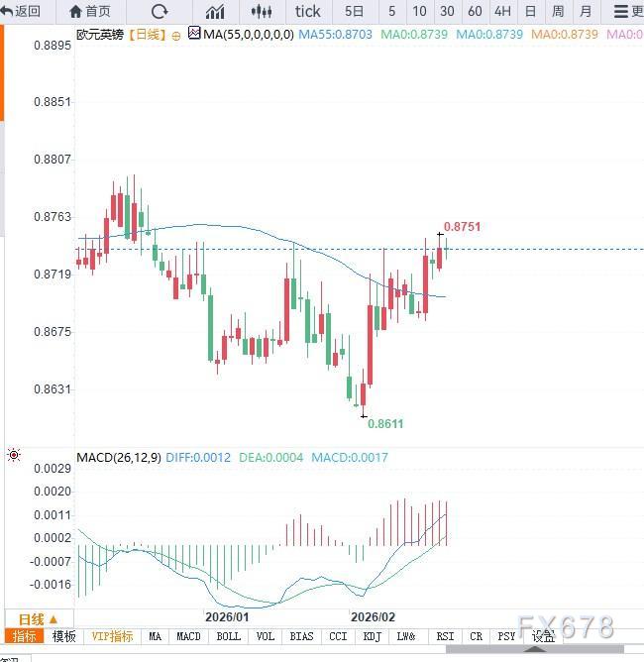This screenshot has width=644, height=662.
Task: Apply the BOLL indicator
Action: [228, 636]
